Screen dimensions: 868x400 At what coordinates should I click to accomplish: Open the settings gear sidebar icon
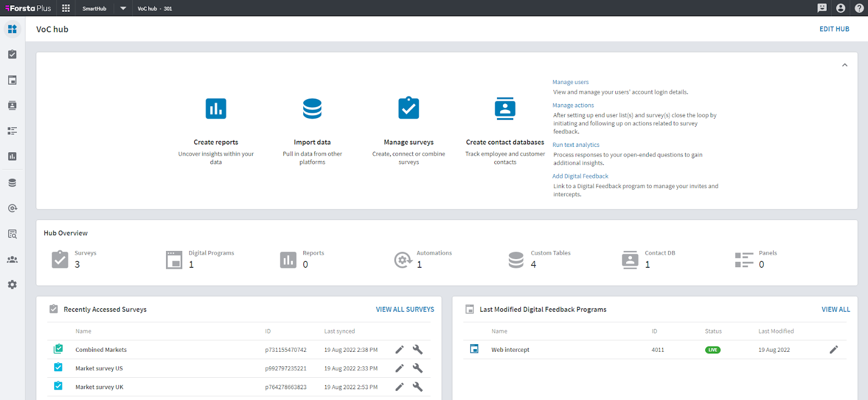pyautogui.click(x=12, y=285)
